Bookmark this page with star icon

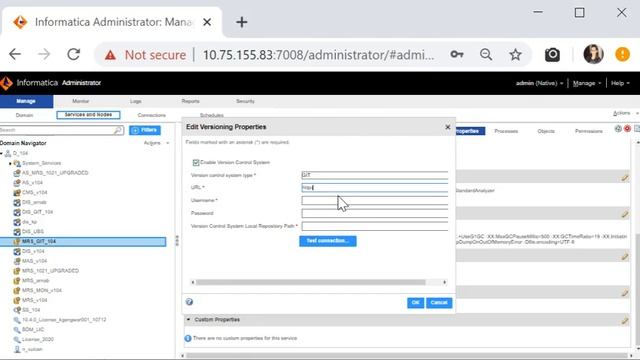516,54
